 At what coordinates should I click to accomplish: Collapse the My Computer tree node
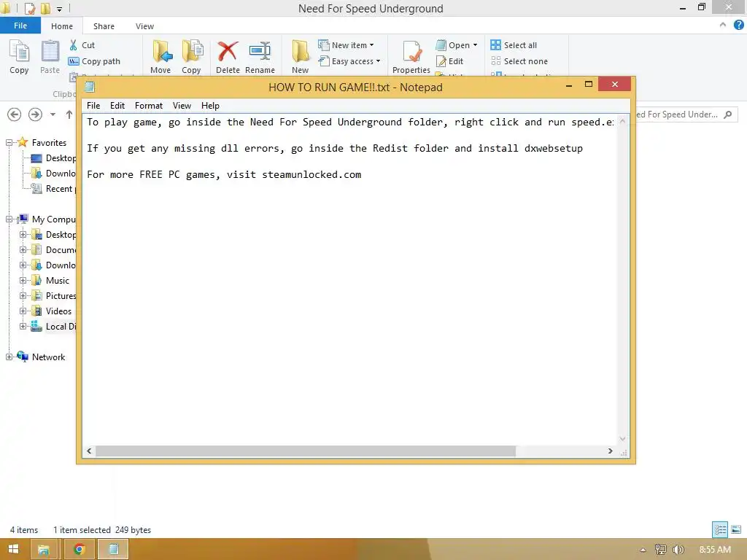click(9, 219)
